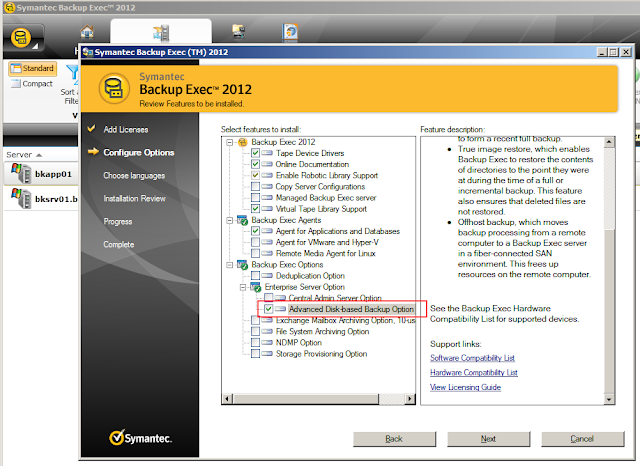Screen dimensions: 640x466
Task: Select the Installation Review step
Action: click(x=135, y=199)
